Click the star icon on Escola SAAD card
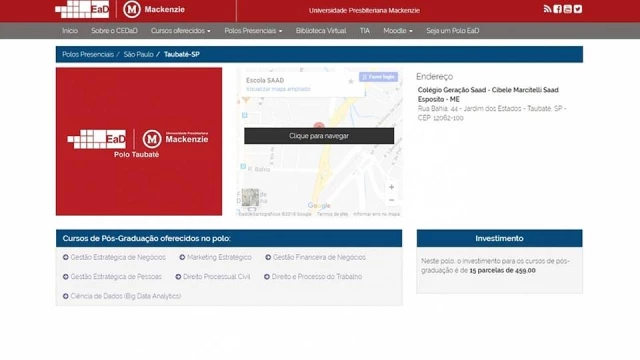This screenshot has width=640, height=360. click(x=351, y=81)
